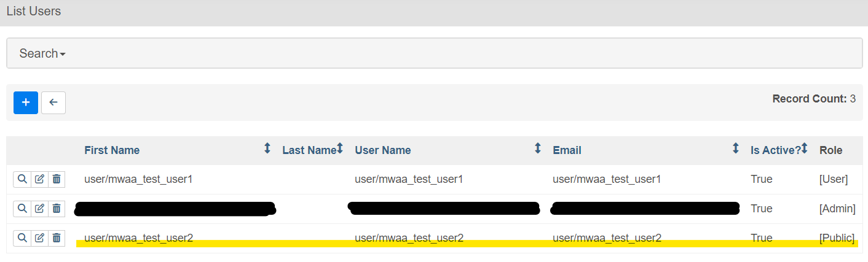Expand the Search dropdown

42,53
